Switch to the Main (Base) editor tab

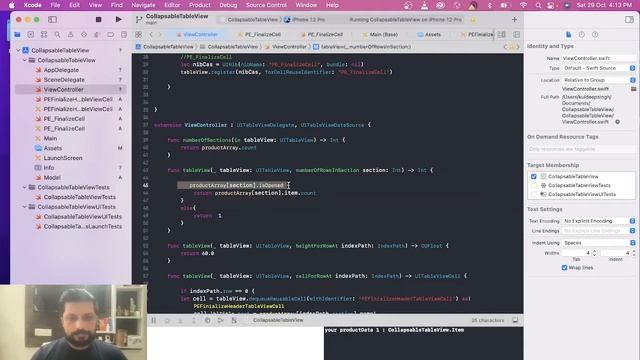point(380,35)
